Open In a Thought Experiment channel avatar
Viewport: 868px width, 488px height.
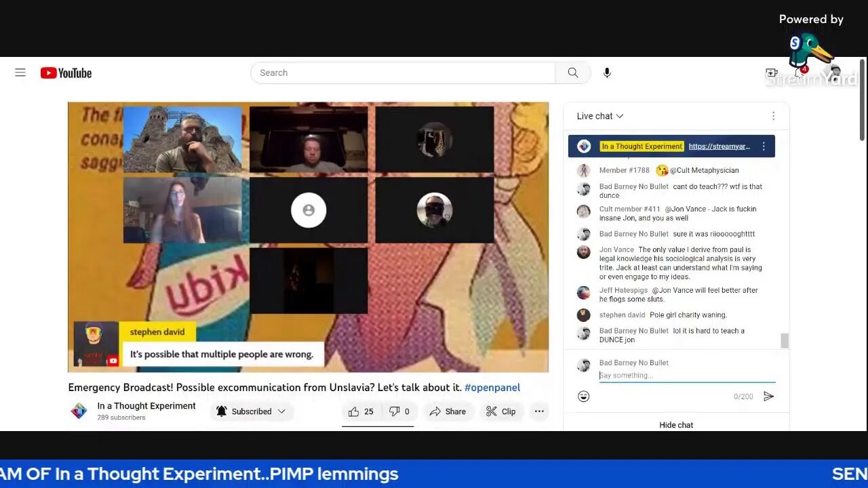[x=79, y=411]
